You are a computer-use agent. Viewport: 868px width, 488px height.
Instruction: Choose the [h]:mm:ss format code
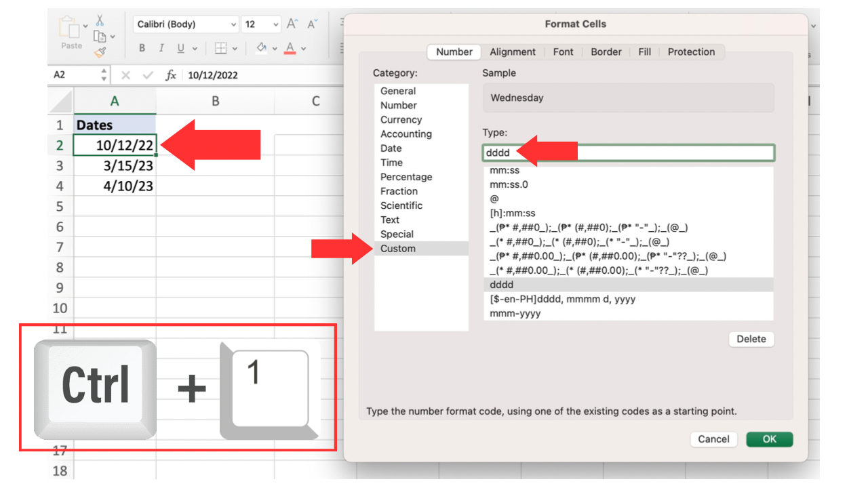coord(628,213)
